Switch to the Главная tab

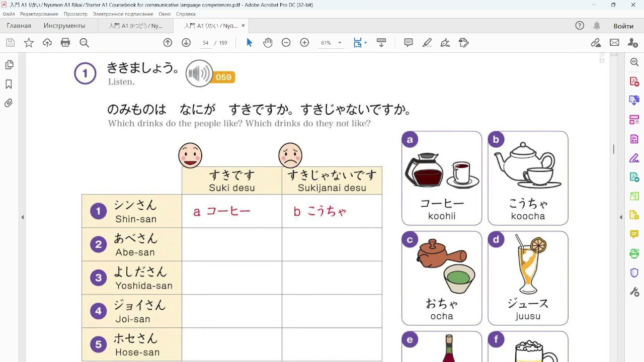point(19,26)
